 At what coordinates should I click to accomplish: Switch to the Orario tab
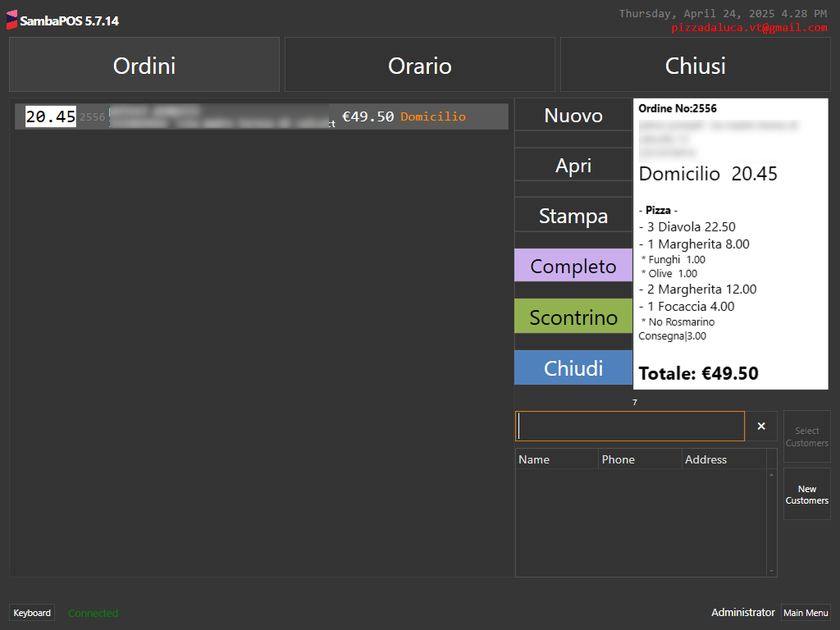click(x=419, y=65)
